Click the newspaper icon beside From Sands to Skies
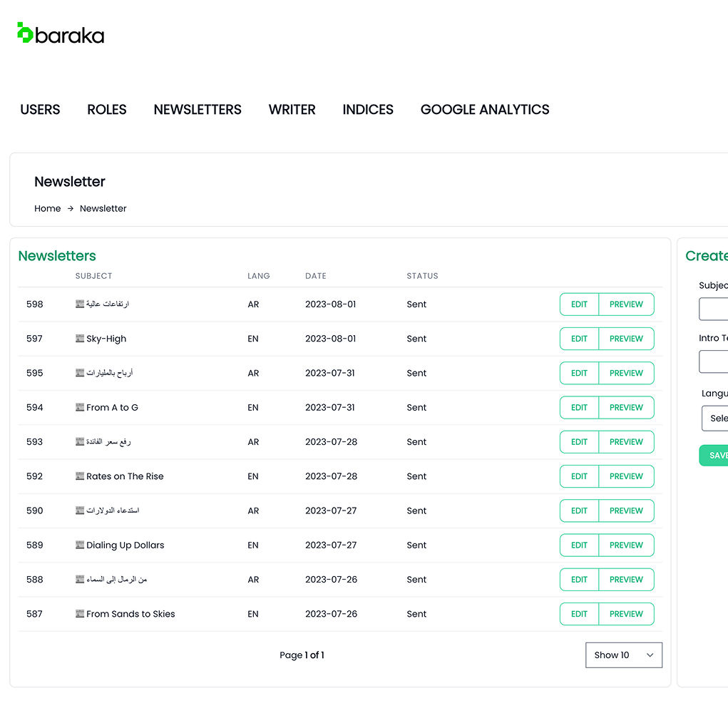The height and width of the screenshot is (728, 728). [x=80, y=614]
